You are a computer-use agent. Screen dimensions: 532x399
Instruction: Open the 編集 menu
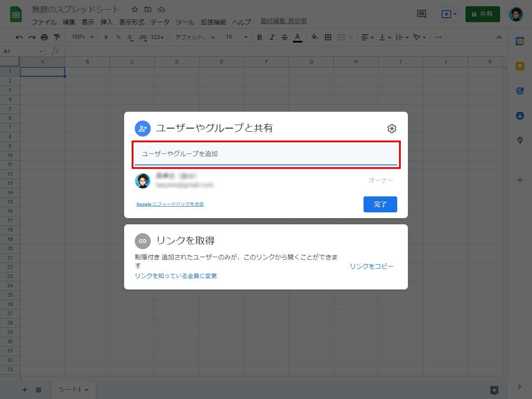click(x=69, y=22)
